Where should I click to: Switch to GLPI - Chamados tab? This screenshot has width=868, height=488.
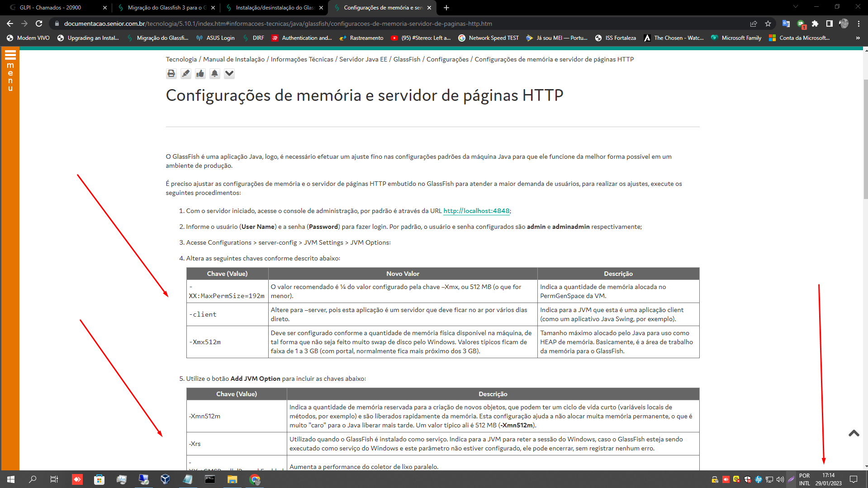coord(57,8)
